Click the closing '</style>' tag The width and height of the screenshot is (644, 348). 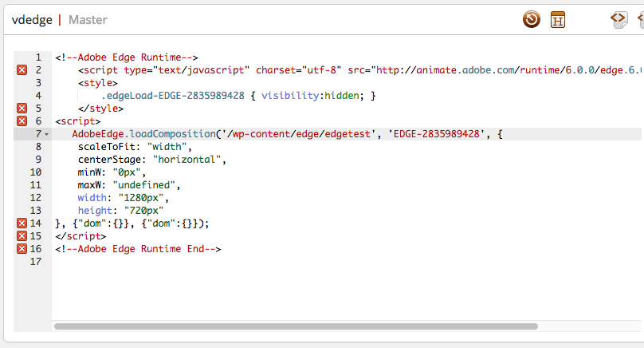(100, 109)
